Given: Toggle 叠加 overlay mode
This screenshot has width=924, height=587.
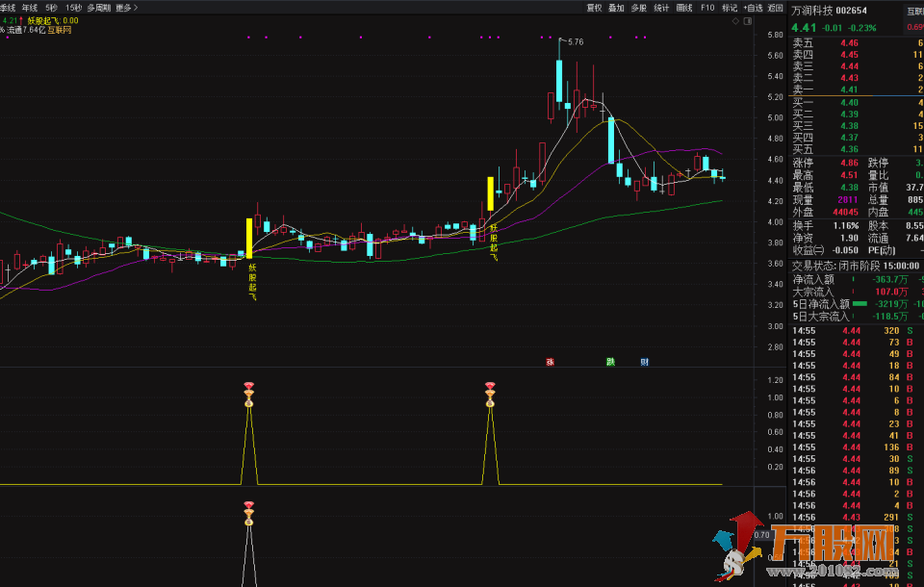Looking at the screenshot, I should point(616,7).
